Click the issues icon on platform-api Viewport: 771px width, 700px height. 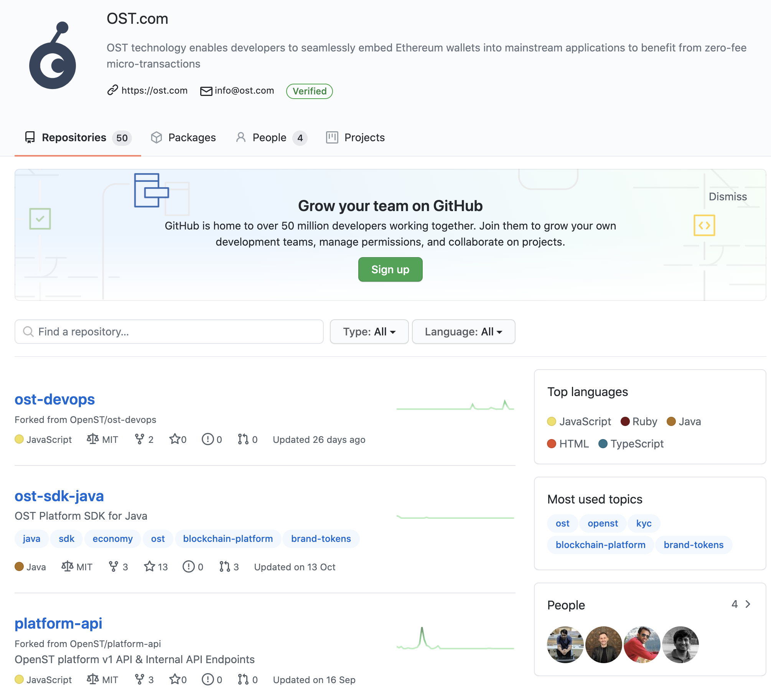pyautogui.click(x=208, y=679)
